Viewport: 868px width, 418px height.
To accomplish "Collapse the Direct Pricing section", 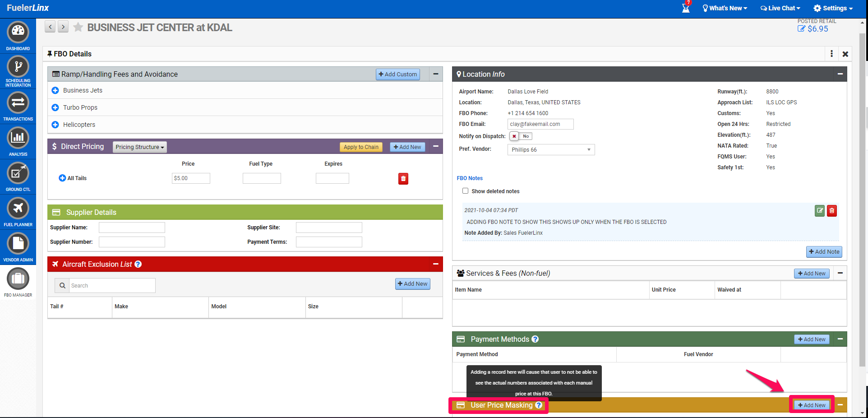I will (x=436, y=146).
